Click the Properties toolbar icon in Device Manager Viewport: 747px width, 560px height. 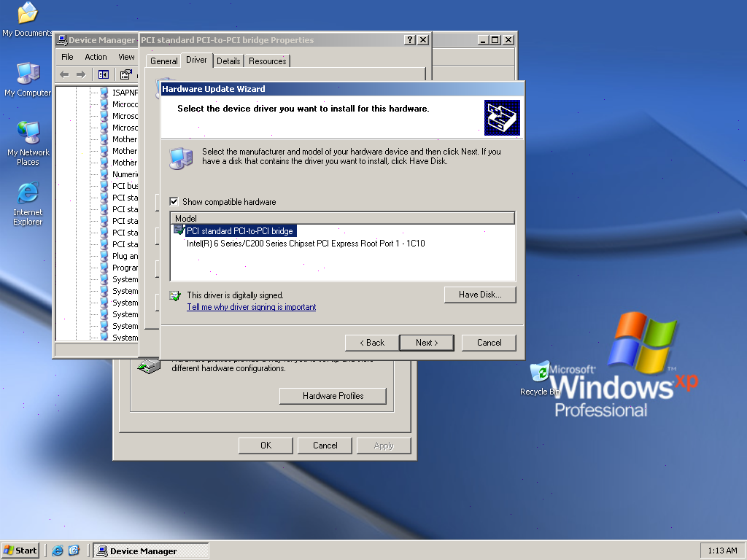pos(125,75)
